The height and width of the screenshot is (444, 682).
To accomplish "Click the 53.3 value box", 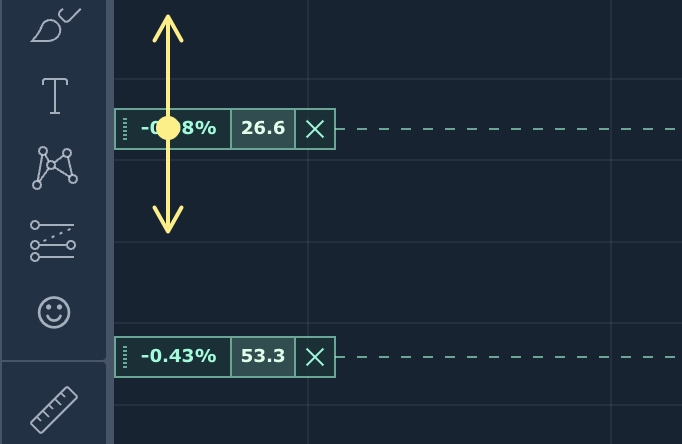I will tap(263, 357).
